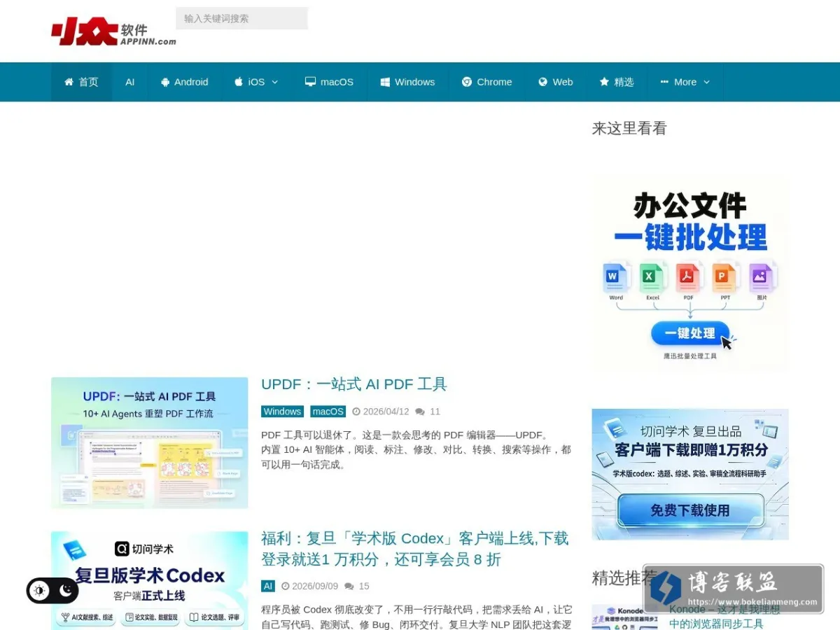Expand the iOS dropdown chevron
This screenshot has height=630, width=840.
point(275,82)
